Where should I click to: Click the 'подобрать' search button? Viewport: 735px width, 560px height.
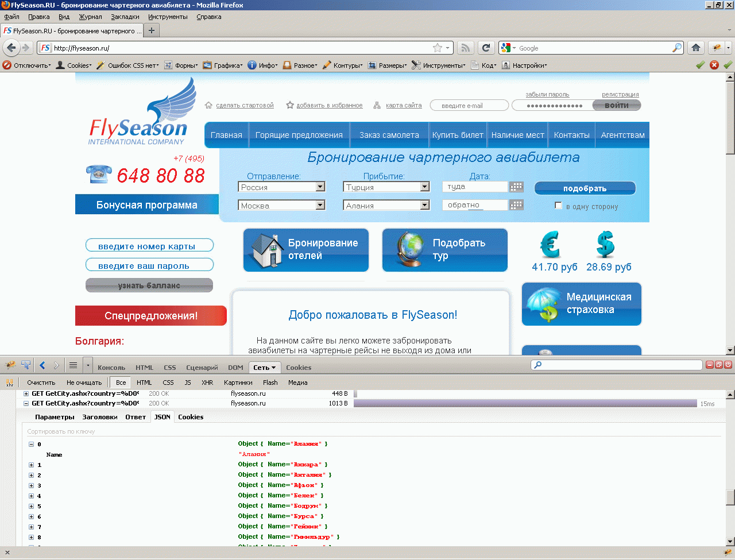585,188
